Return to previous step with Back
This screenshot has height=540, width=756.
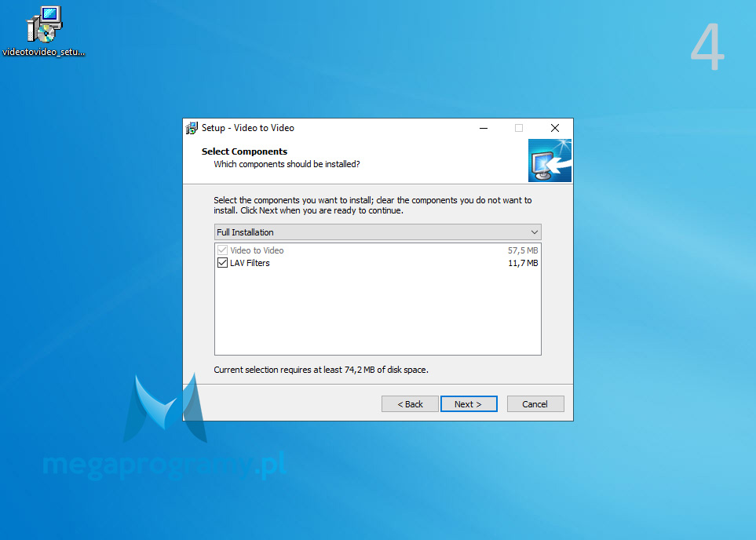(x=410, y=404)
